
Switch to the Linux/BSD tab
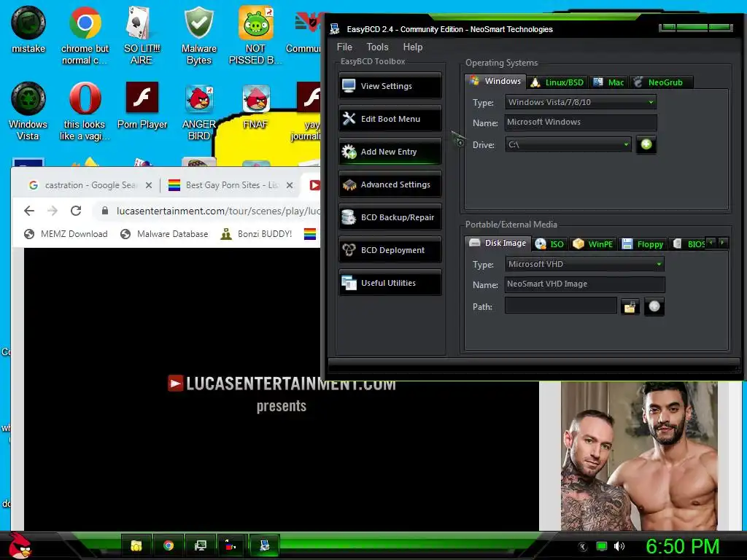[557, 82]
